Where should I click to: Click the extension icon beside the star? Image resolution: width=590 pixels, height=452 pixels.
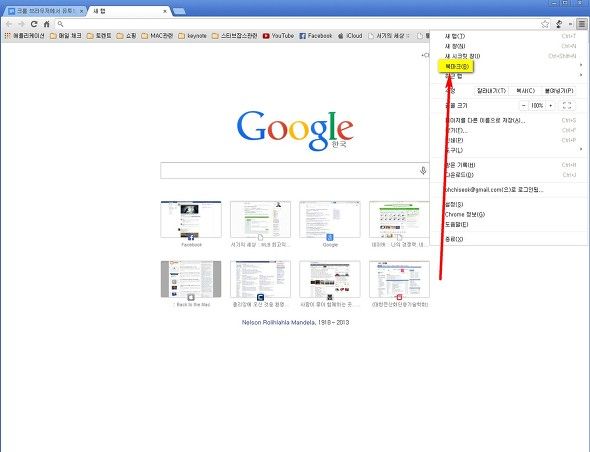tap(559, 24)
